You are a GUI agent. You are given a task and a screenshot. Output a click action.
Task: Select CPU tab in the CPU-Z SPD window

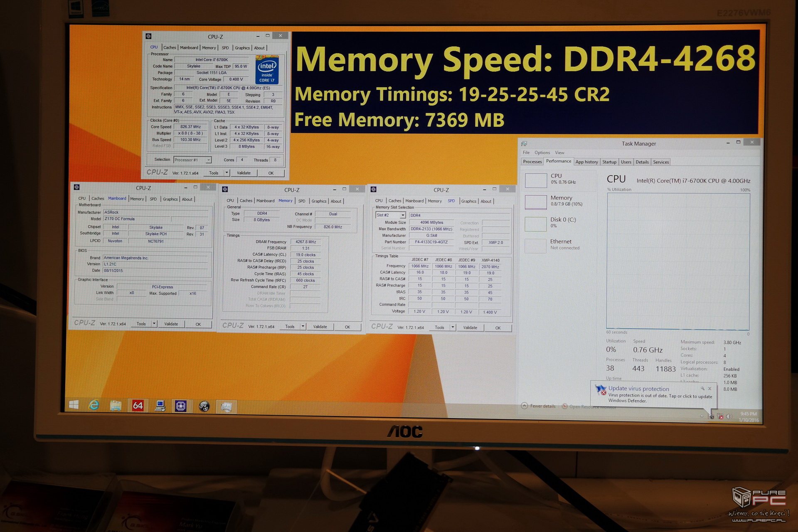click(x=379, y=201)
